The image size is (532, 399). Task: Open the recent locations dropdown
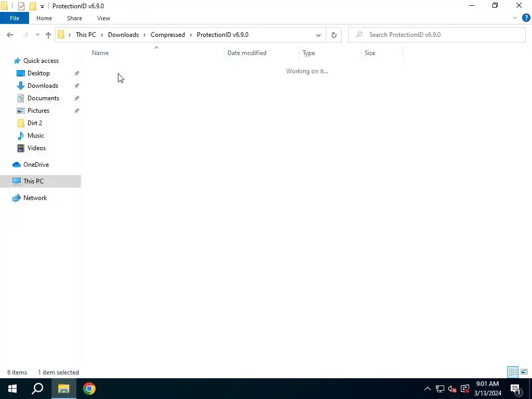[x=37, y=35]
